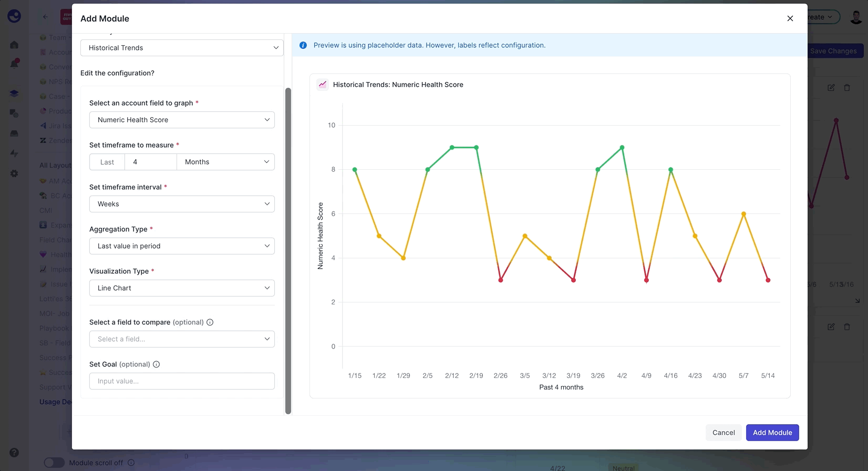
Task: Click the upper edit pencil icon in background
Action: 831,88
